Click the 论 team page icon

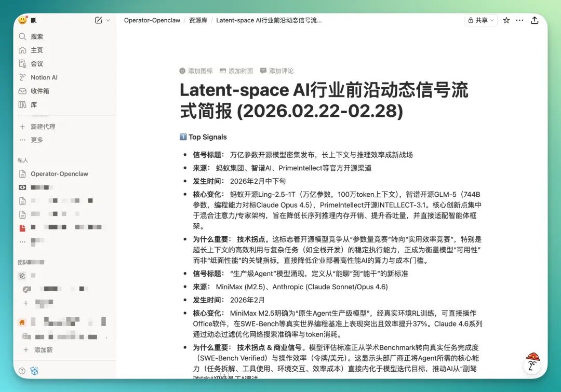point(22,275)
